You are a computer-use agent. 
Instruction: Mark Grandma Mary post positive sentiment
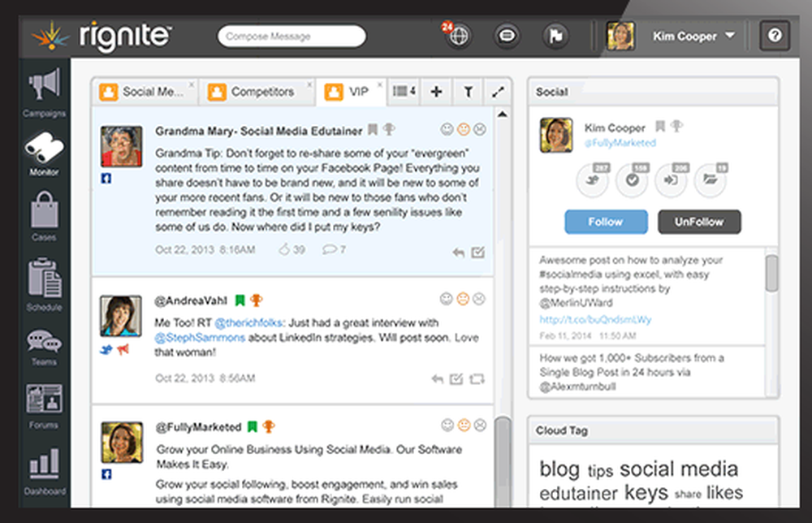pos(447,129)
